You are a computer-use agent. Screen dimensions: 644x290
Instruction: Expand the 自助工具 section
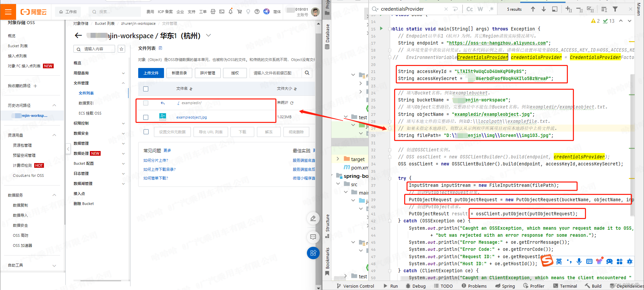(x=54, y=265)
